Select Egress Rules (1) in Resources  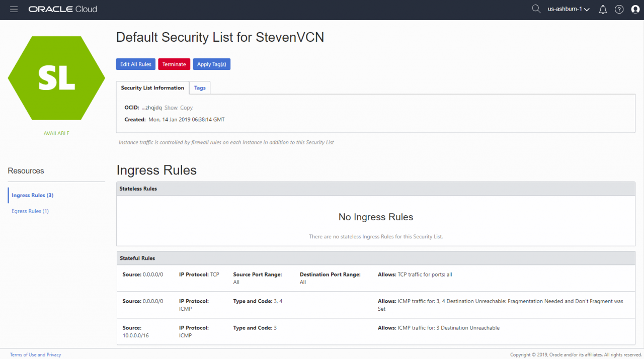tap(30, 211)
